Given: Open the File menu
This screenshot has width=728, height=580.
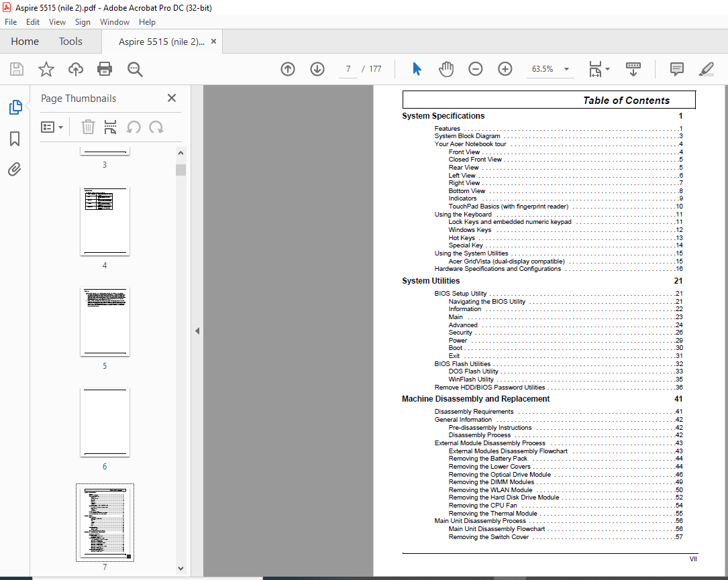Looking at the screenshot, I should pyautogui.click(x=11, y=22).
